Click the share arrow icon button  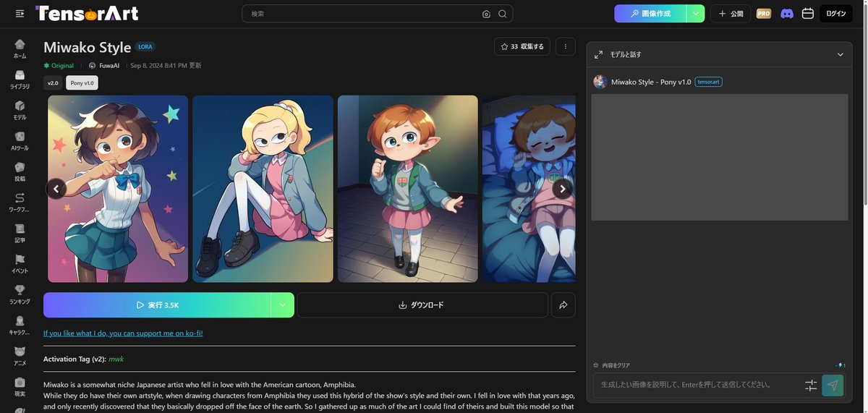pyautogui.click(x=563, y=305)
